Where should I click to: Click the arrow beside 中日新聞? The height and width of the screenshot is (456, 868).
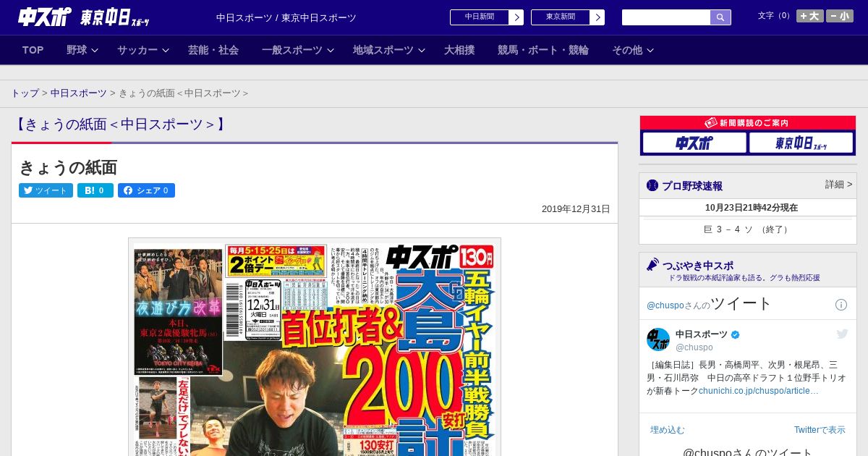516,17
